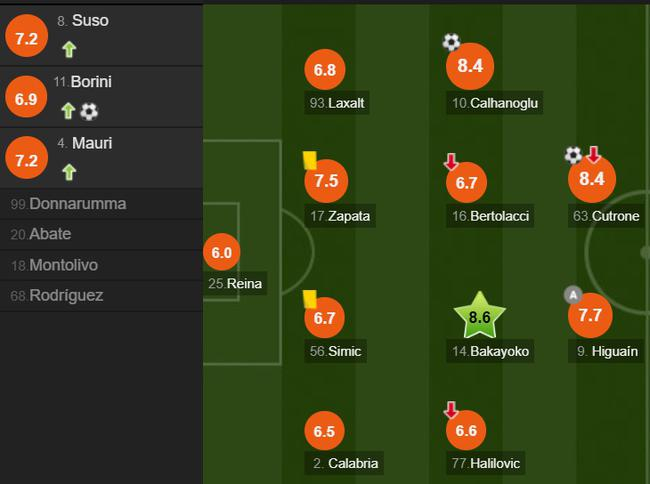
Task: Click the red substitution arrow above Bertolacci
Action: point(451,162)
